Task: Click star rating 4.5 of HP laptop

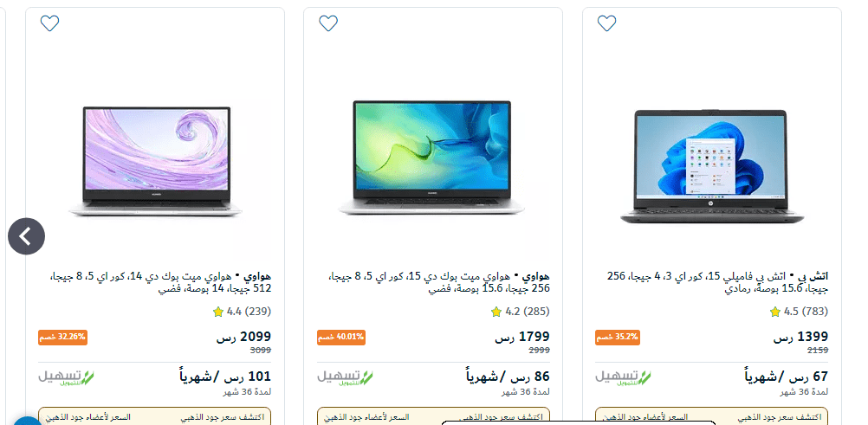Action: pyautogui.click(x=799, y=312)
